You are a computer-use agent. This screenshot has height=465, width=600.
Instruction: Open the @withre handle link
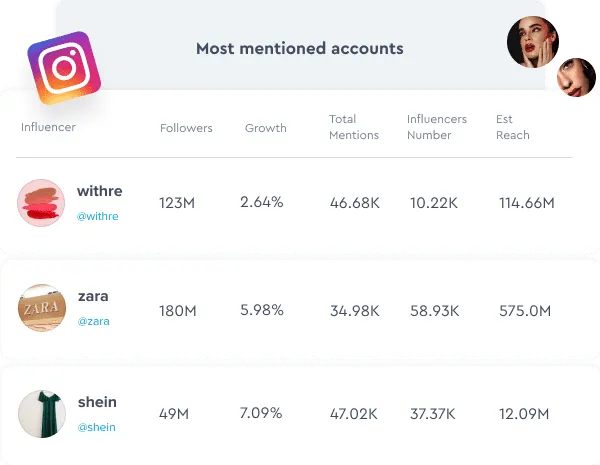point(98,217)
